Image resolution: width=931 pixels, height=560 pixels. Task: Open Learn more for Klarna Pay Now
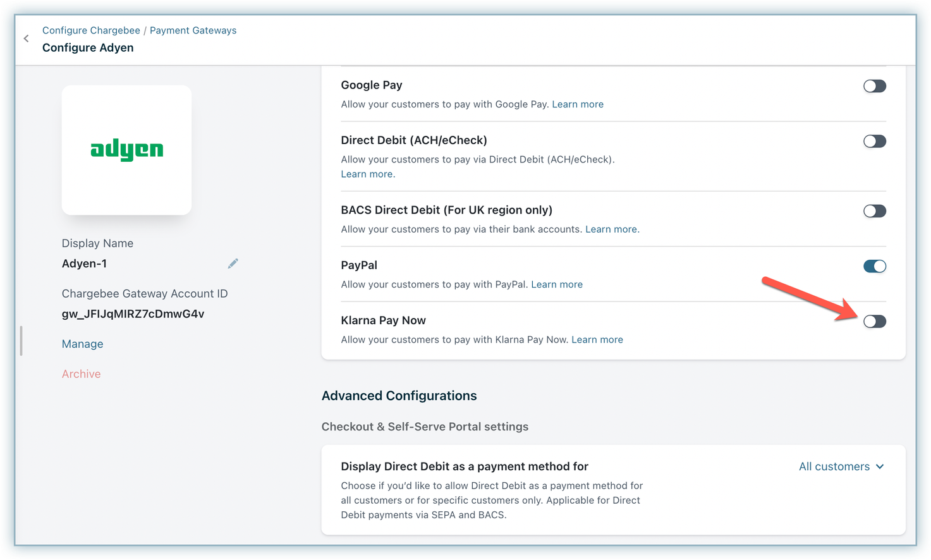[x=597, y=339]
